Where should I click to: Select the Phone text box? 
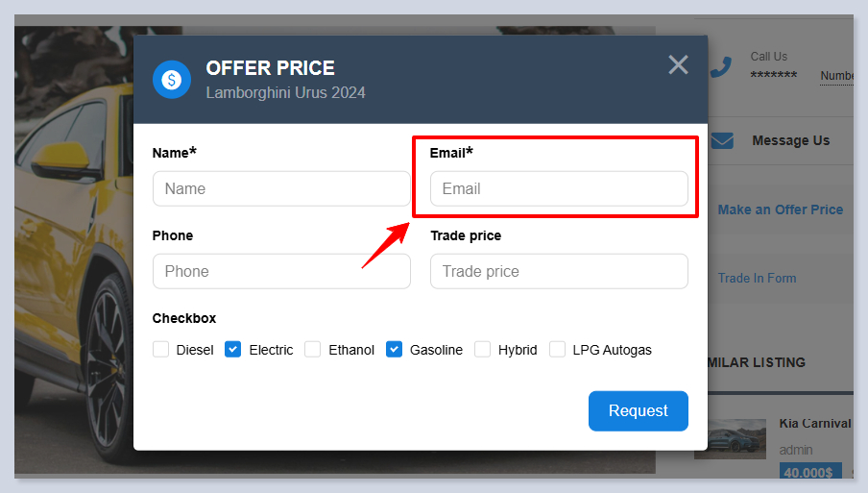click(281, 271)
